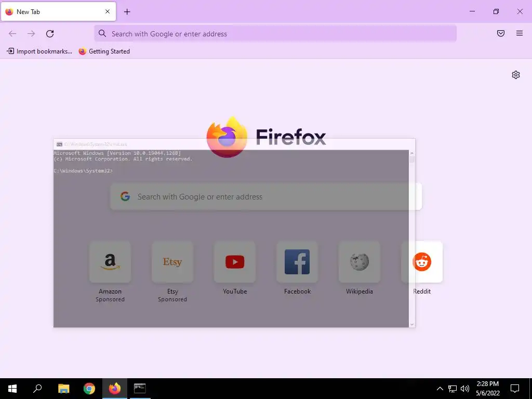Click the page's Google search box

pos(266,197)
